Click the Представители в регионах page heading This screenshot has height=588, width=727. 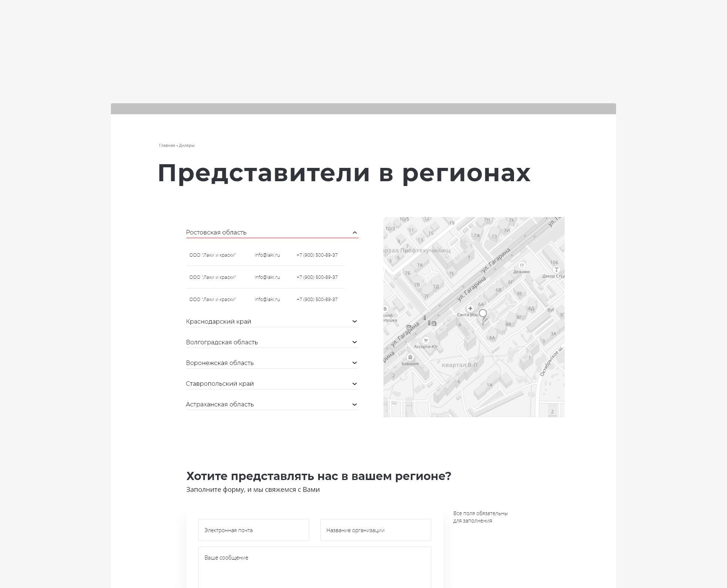pos(344,173)
